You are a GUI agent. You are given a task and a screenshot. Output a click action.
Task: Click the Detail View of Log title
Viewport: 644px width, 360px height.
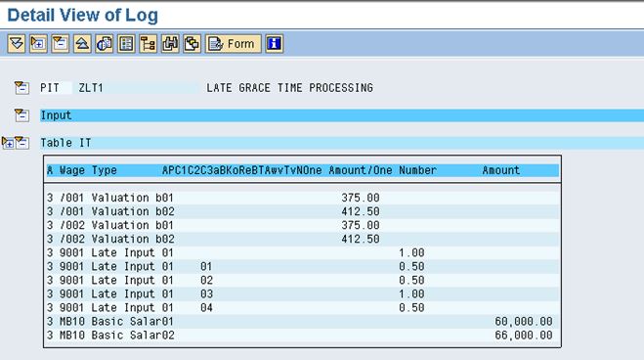point(82,16)
